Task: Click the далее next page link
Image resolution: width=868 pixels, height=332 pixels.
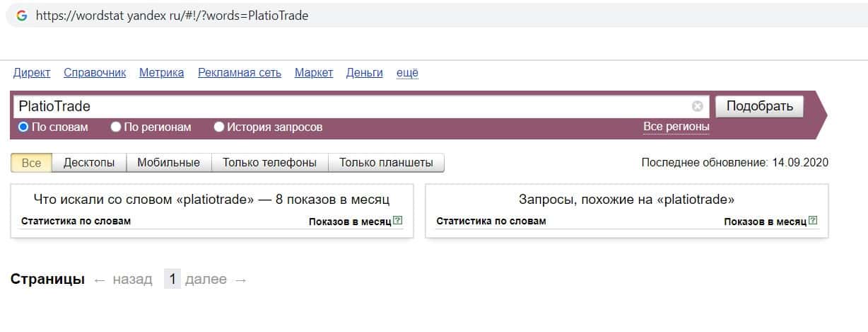Action: tap(206, 280)
